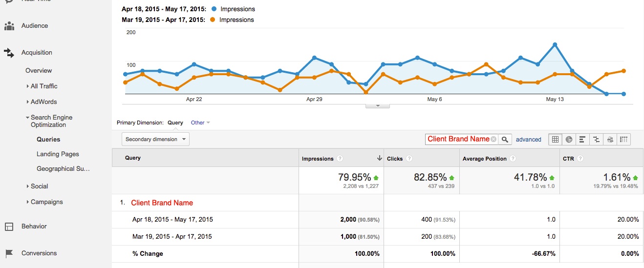Click the Client Brand Name query link
The width and height of the screenshot is (644, 268).
pos(162,203)
